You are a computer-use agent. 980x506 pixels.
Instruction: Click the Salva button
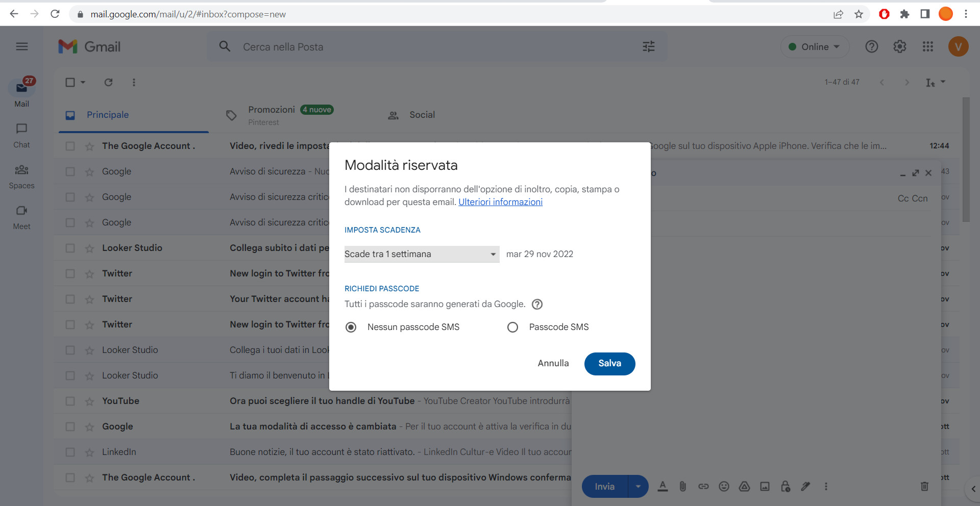[x=609, y=364]
